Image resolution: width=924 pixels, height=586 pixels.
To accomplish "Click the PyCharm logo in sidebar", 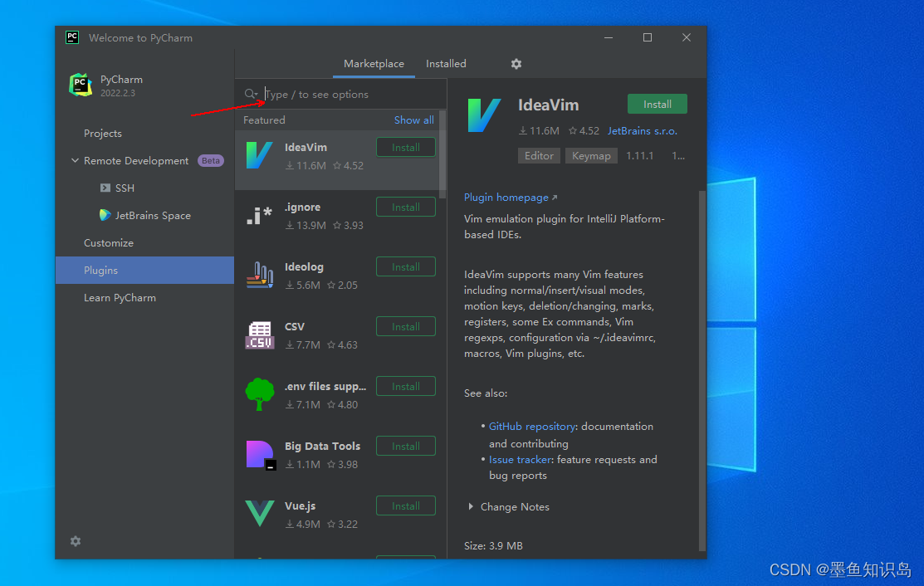I will click(x=81, y=85).
